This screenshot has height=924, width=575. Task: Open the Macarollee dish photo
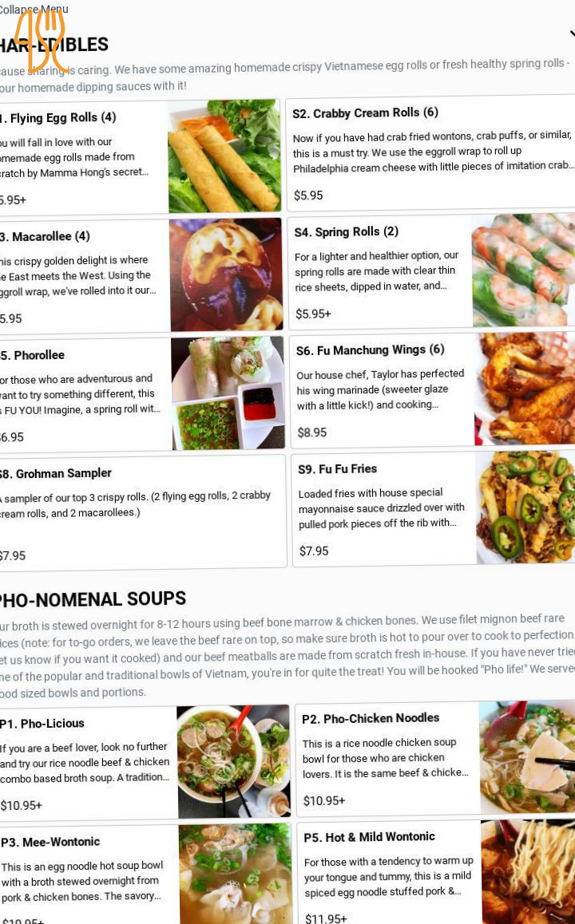click(226, 274)
